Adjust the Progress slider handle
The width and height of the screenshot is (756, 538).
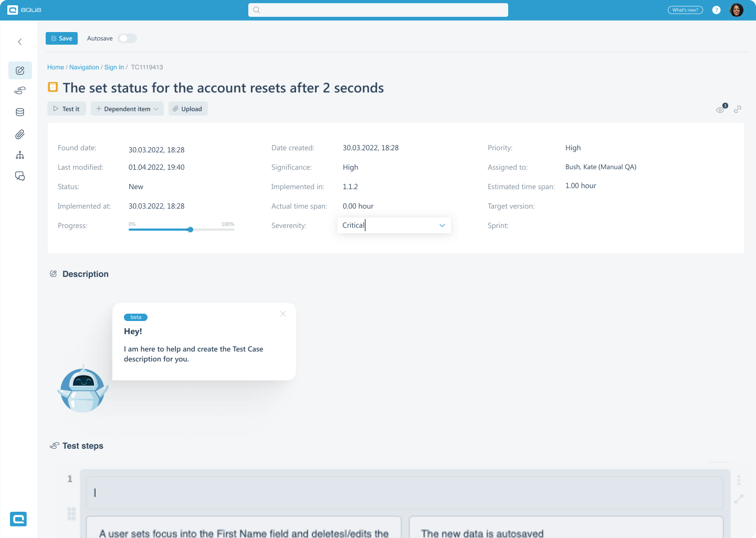[190, 230]
